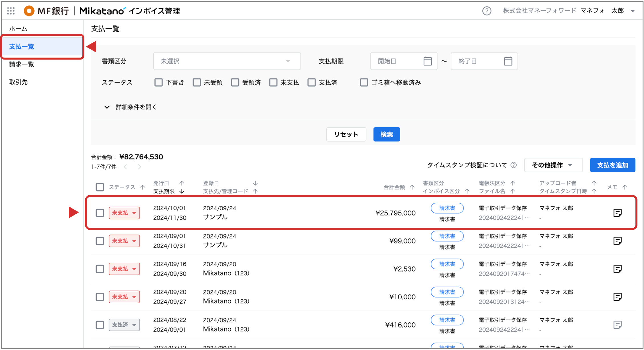Check the 受領済 status filter
The height and width of the screenshot is (350, 644).
click(x=235, y=82)
